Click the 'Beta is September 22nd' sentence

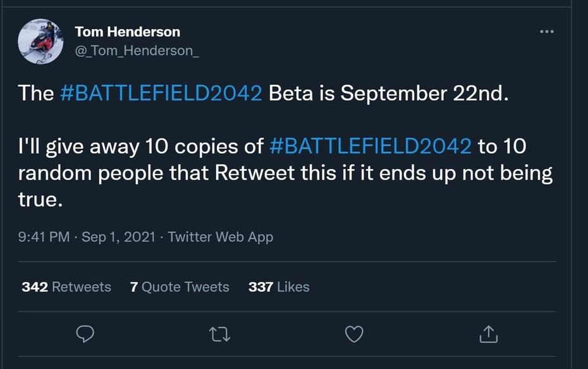click(388, 94)
